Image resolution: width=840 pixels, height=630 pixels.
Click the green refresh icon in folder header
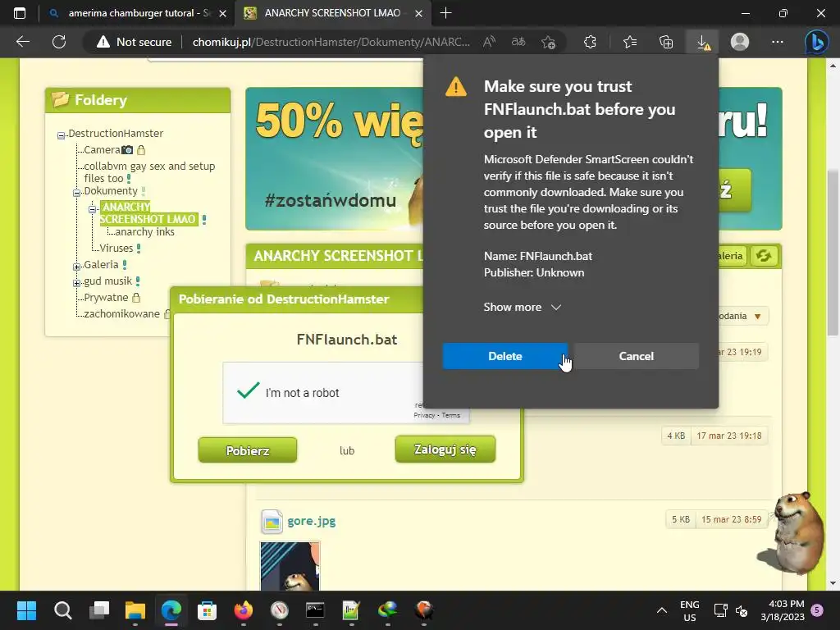pos(764,256)
